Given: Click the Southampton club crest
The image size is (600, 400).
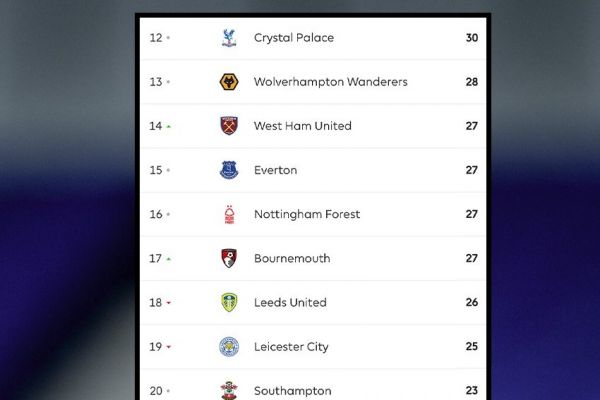Looking at the screenshot, I should (x=229, y=389).
